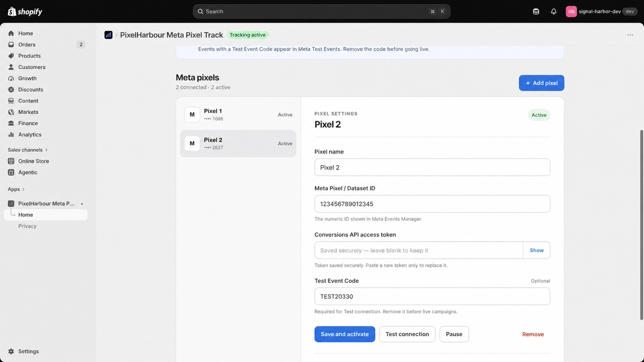Click the page's vertical scrollbar
This screenshot has width=644, height=362.
point(642,225)
